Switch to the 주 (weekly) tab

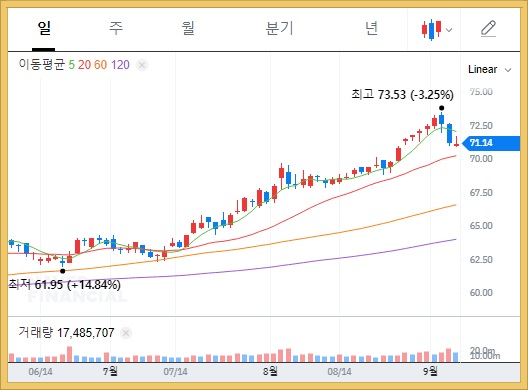116,28
